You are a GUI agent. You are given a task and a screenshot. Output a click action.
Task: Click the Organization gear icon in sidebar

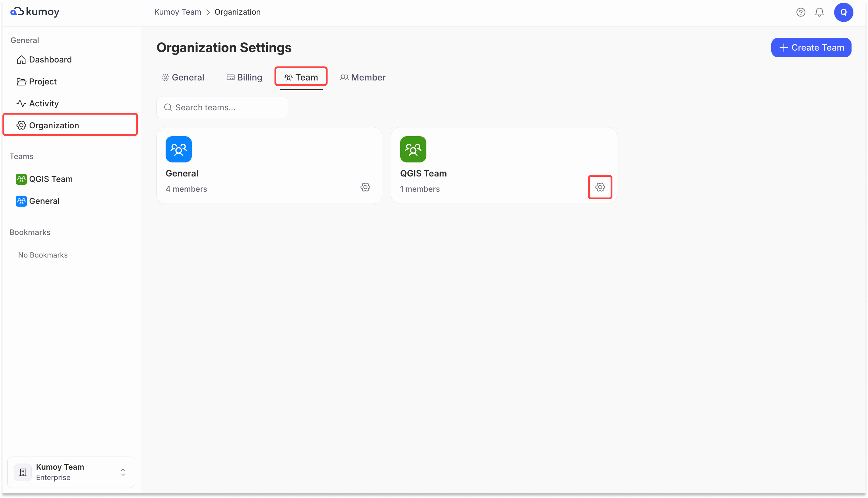pos(21,125)
